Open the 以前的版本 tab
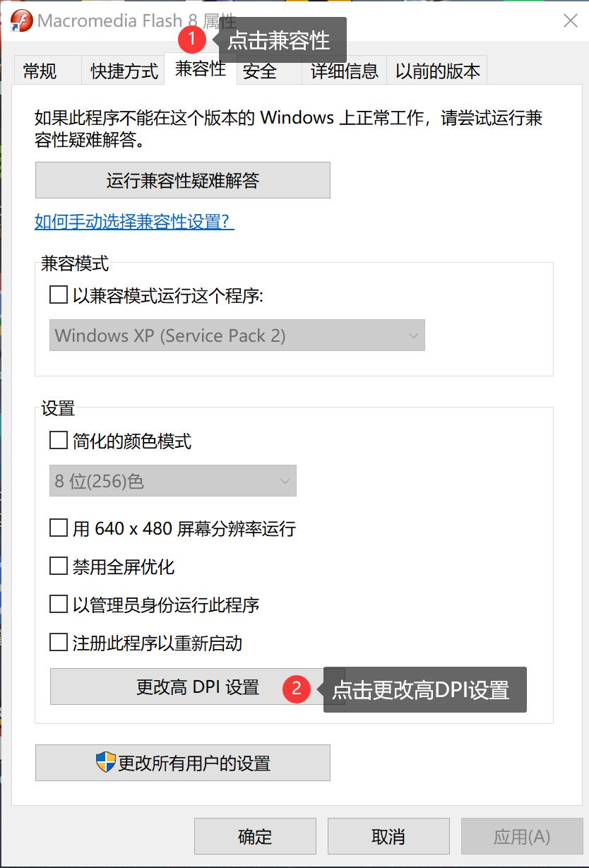 coord(436,71)
